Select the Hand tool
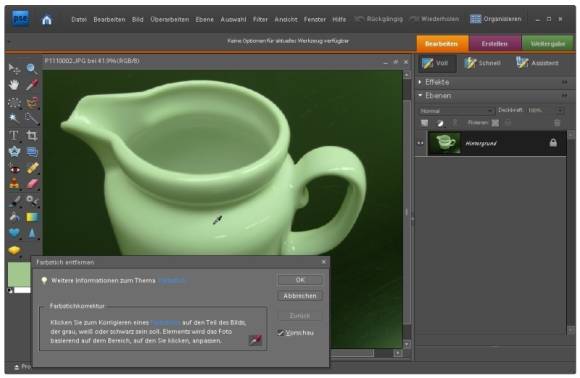 (14, 85)
